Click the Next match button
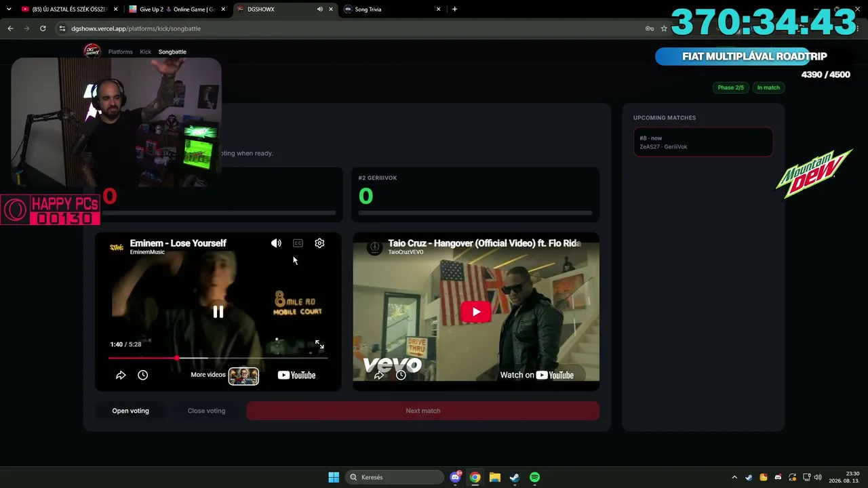This screenshot has height=488, width=868. pos(423,411)
